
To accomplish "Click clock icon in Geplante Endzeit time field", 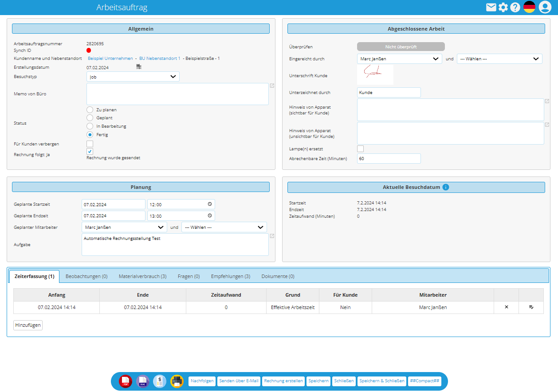I will (210, 216).
